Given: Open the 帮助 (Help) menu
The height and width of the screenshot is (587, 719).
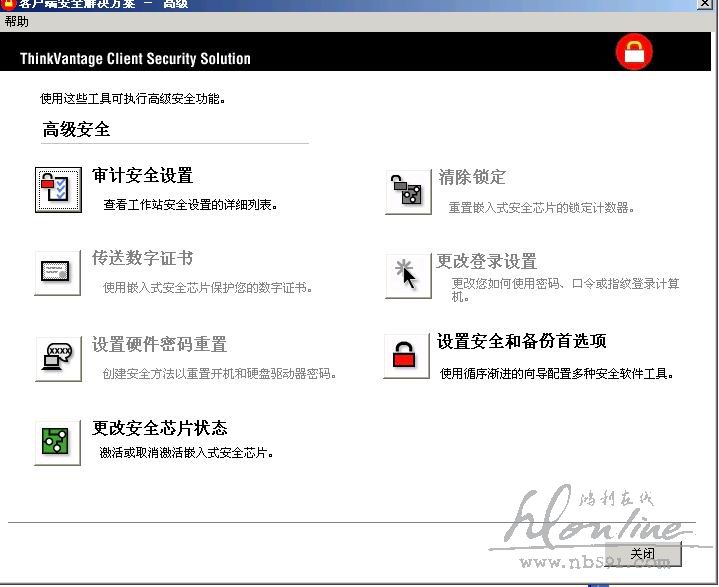Looking at the screenshot, I should pyautogui.click(x=17, y=21).
